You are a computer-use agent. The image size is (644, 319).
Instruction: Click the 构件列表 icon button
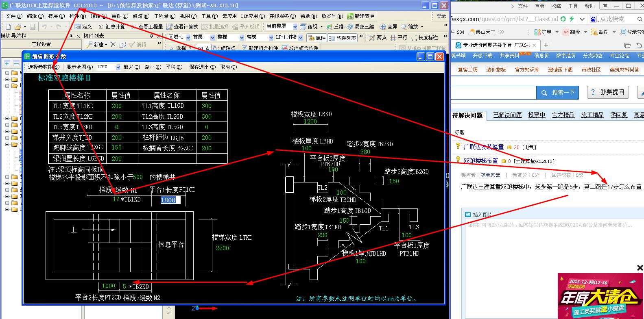pyautogui.click(x=342, y=37)
